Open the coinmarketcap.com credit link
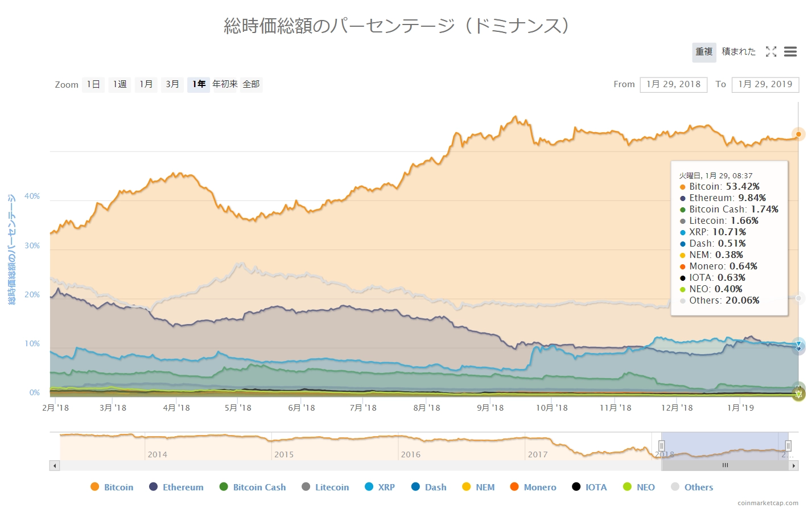The height and width of the screenshot is (512, 812). [768, 503]
